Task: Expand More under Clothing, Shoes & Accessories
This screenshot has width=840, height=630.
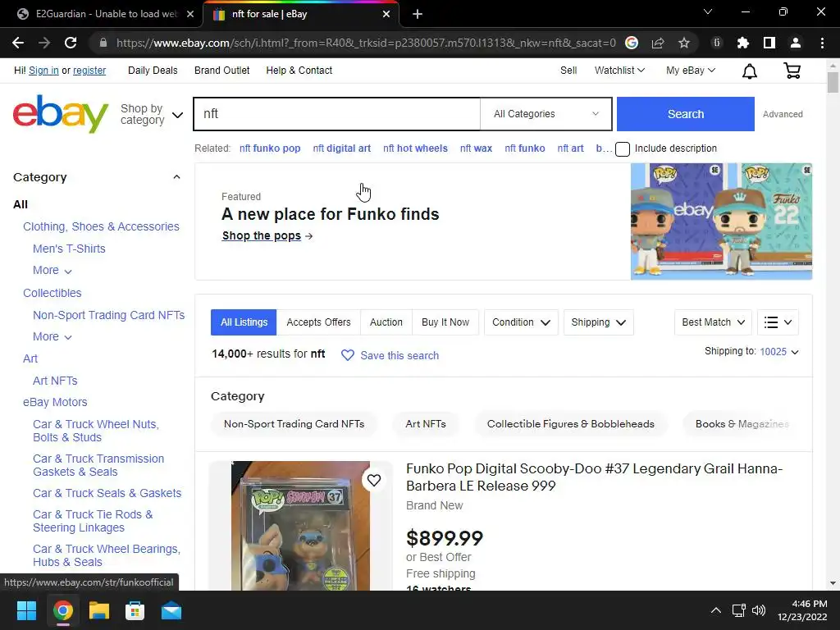Action: (52, 271)
